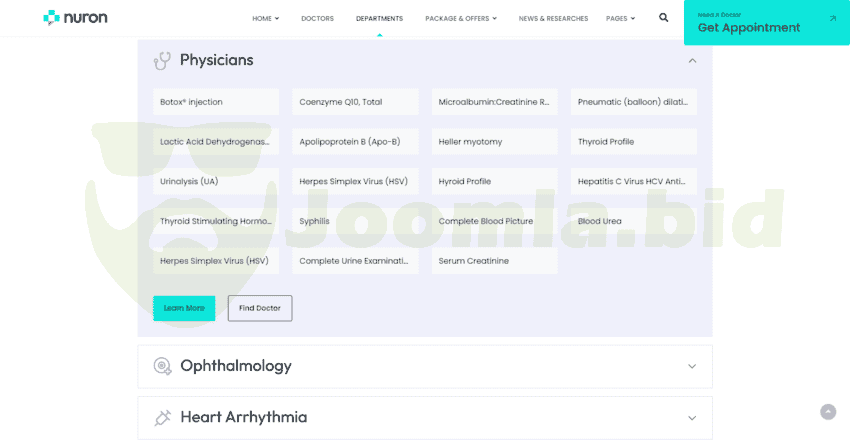Click the Nuron logo icon
Screen dimensions: 850x447
pos(51,18)
